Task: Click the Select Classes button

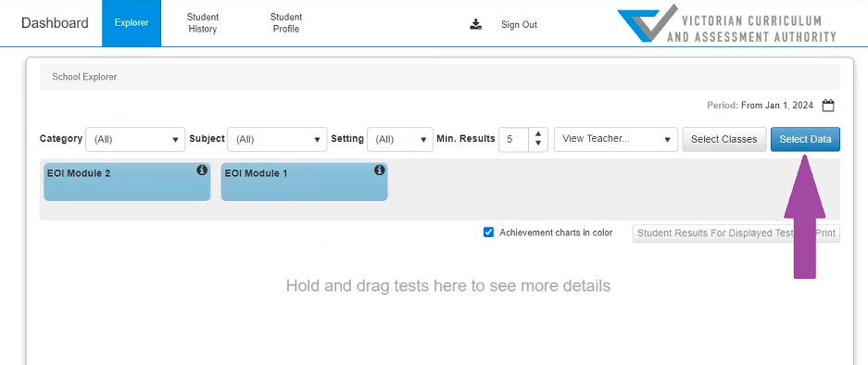Action: (x=724, y=140)
